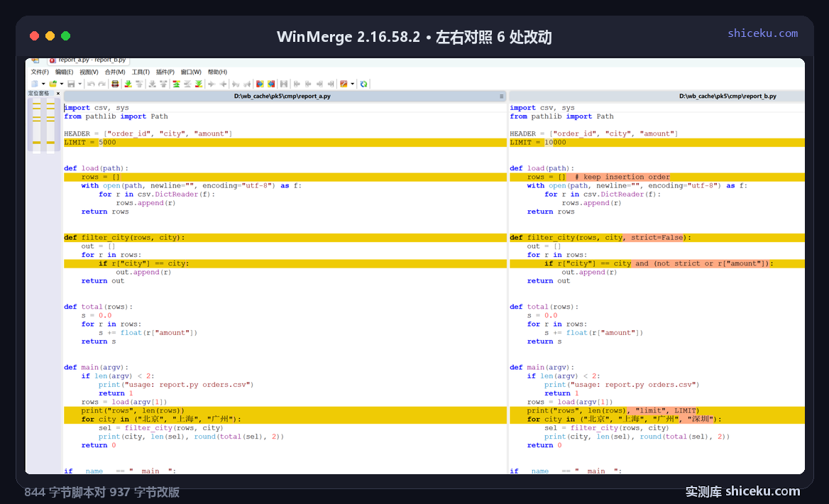Image resolution: width=829 pixels, height=504 pixels.
Task: Open the 插件(P) menu
Action: click(165, 72)
